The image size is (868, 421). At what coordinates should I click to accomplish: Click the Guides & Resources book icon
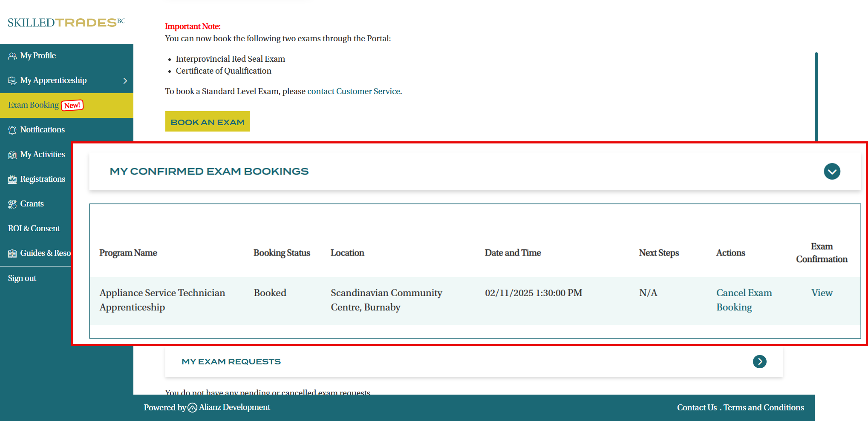tap(12, 254)
